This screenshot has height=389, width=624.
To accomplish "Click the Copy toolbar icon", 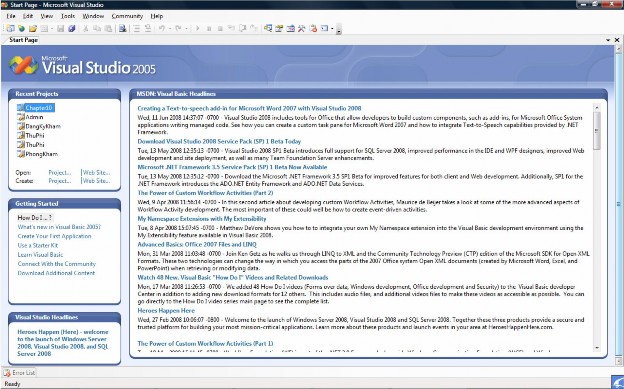I will 97,28.
